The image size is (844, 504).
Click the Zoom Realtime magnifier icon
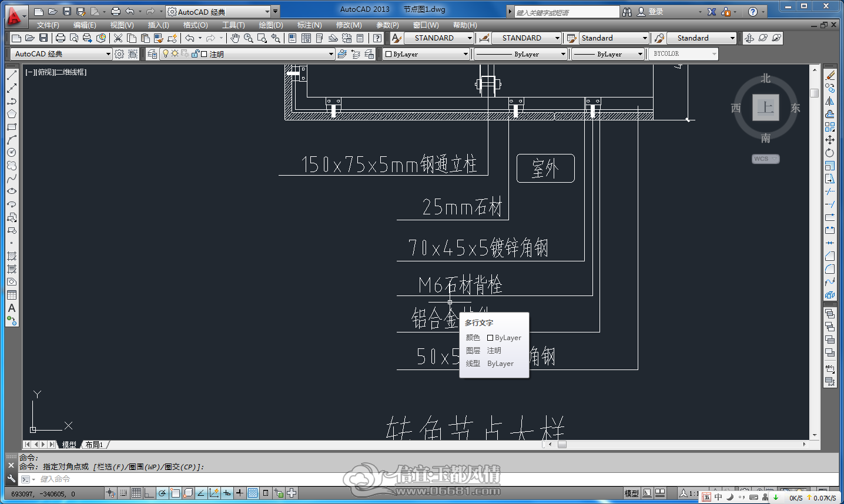[x=249, y=38]
